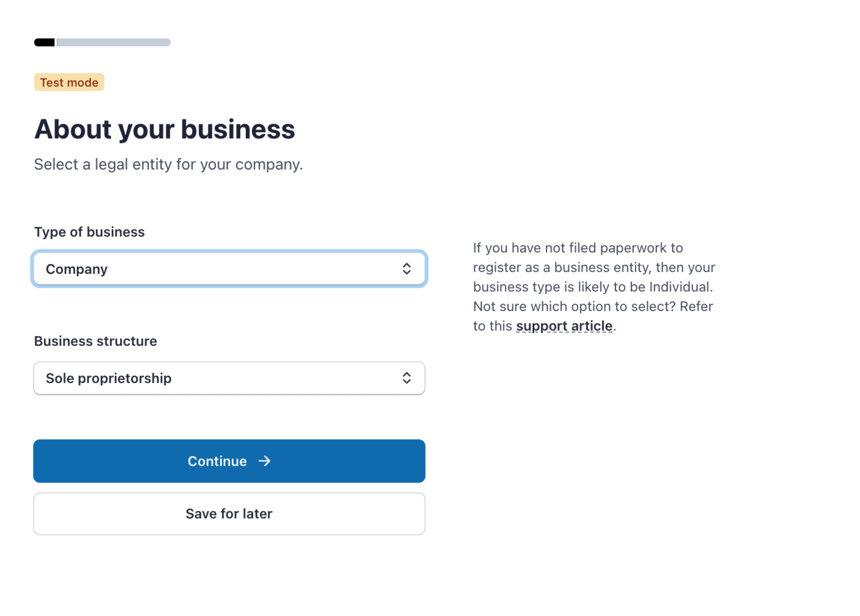The height and width of the screenshot is (616, 860).
Task: Click the black filled progress bar segment
Action: (x=44, y=42)
